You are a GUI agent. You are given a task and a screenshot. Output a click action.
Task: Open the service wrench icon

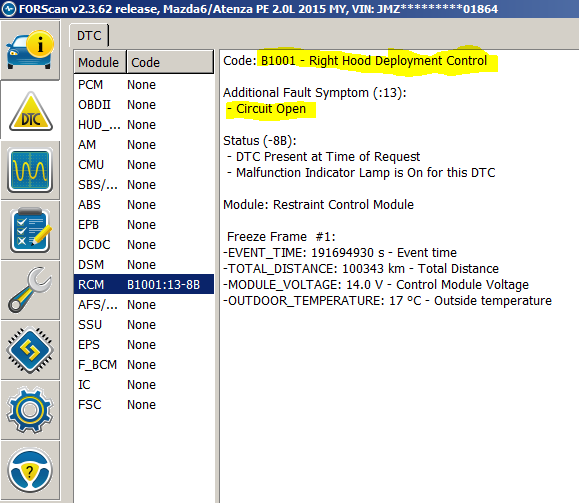(x=30, y=290)
